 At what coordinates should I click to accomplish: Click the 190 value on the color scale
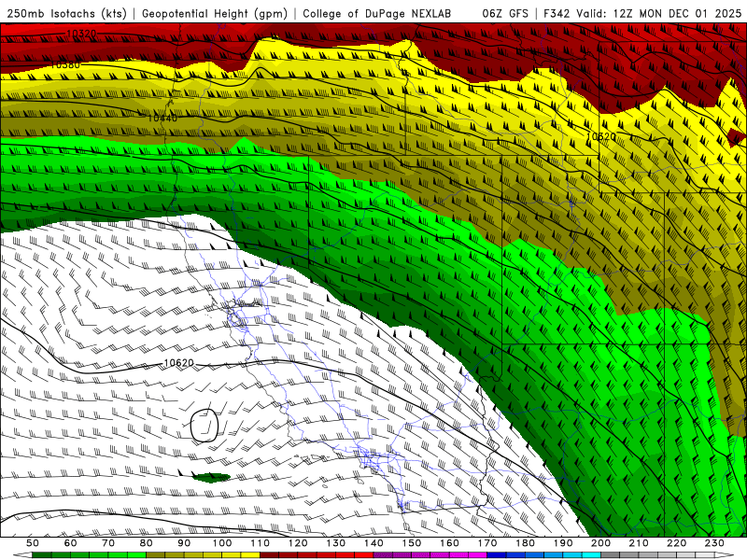click(x=563, y=543)
